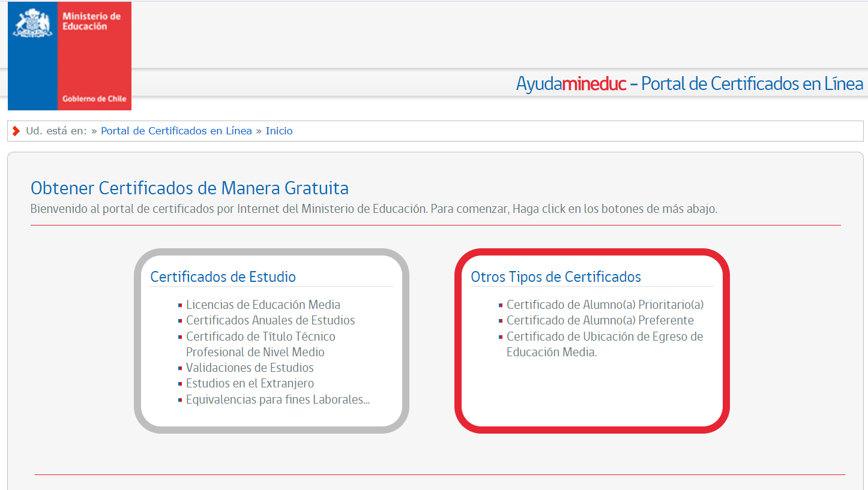Open Estudios en el Extranjero
Screen dimensions: 868x490
[250, 383]
